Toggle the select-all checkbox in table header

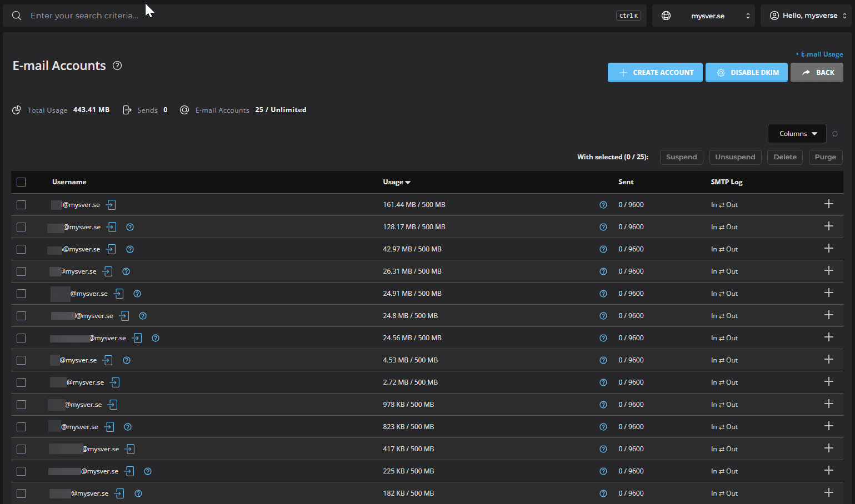tap(21, 182)
